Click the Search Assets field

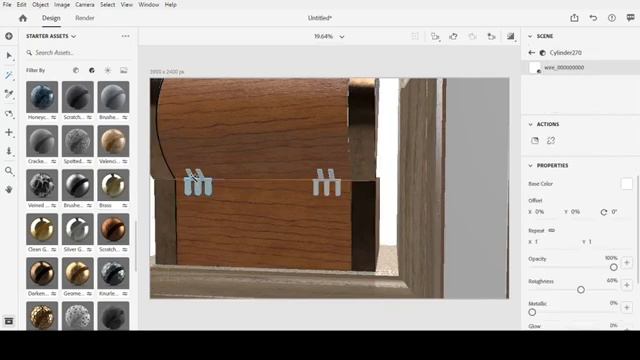point(78,53)
